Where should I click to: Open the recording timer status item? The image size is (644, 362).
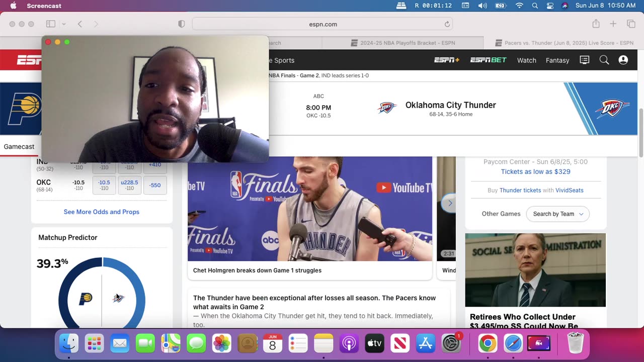pyautogui.click(x=433, y=6)
